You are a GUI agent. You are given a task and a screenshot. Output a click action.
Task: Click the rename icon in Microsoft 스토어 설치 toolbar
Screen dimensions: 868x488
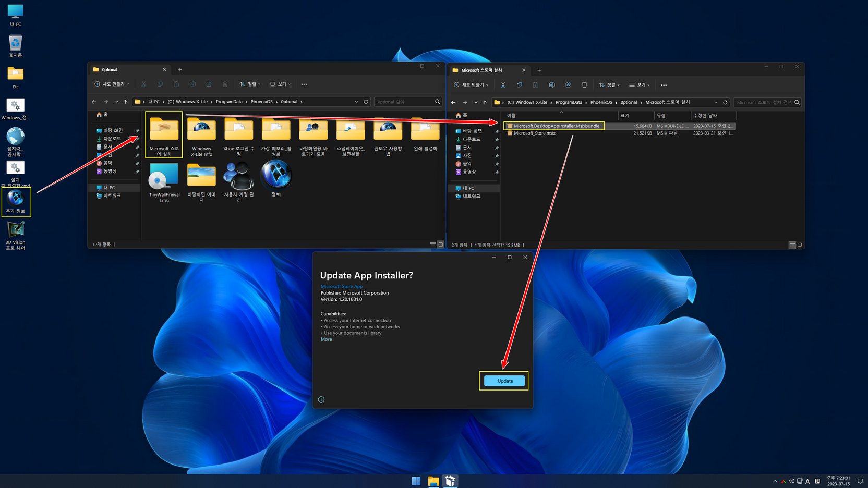[552, 84]
